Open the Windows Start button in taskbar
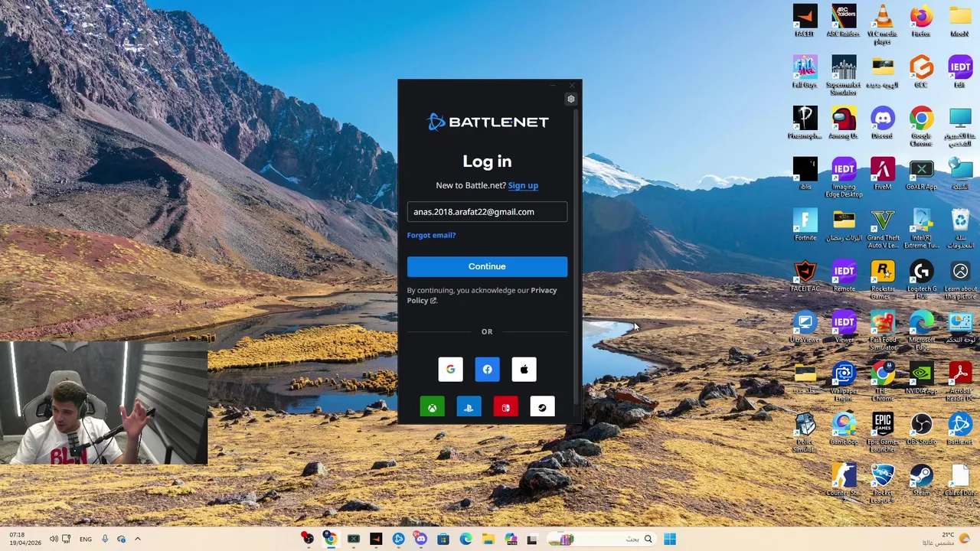980x551 pixels. tap(670, 539)
